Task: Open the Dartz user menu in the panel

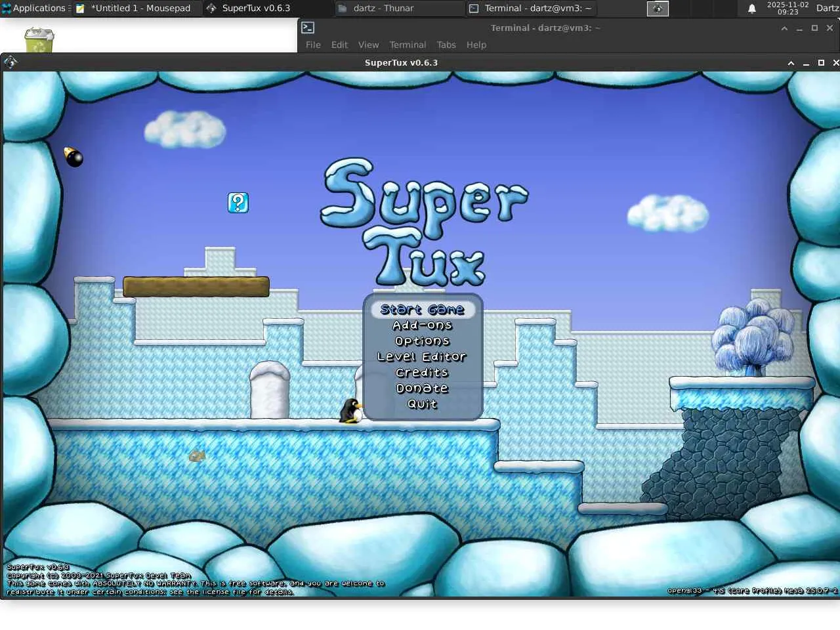Action: (x=827, y=9)
